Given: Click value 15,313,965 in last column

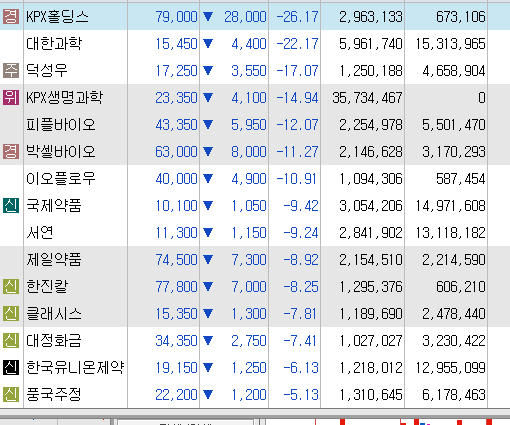Looking at the screenshot, I should [x=450, y=44].
